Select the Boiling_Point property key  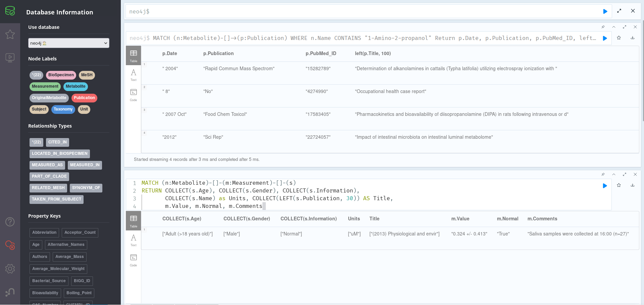(x=79, y=293)
